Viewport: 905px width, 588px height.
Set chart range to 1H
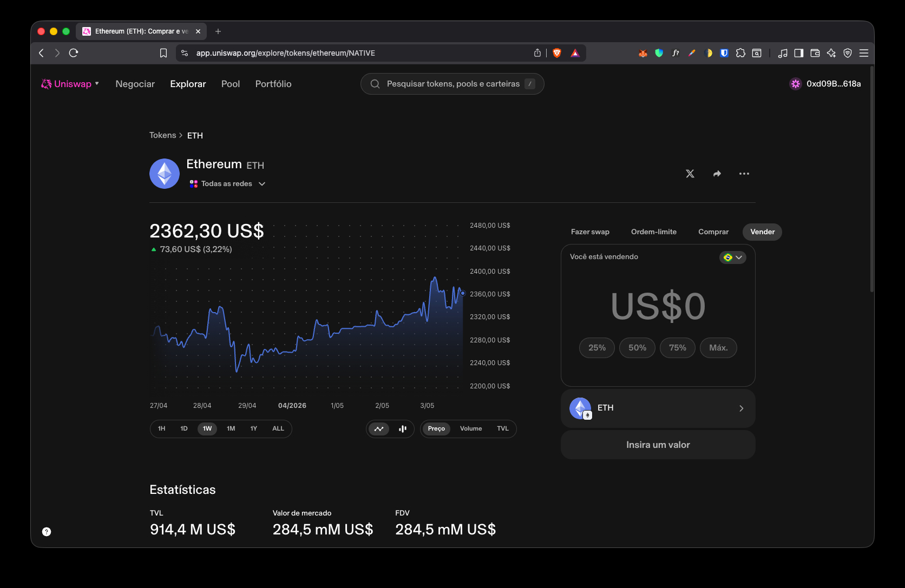coord(161,429)
